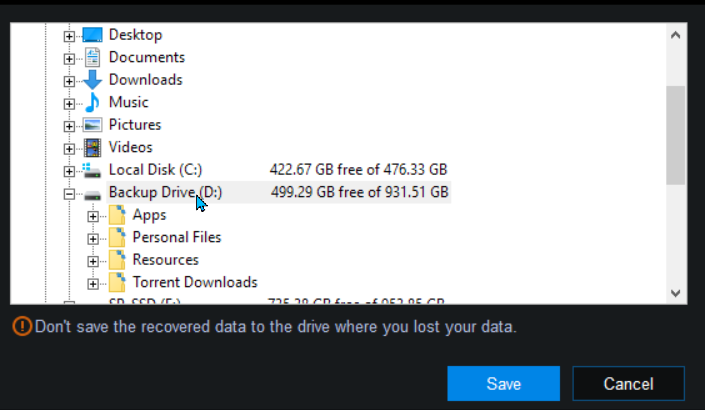Expand the Personal Files folder
The height and width of the screenshot is (410, 705).
[93, 239]
